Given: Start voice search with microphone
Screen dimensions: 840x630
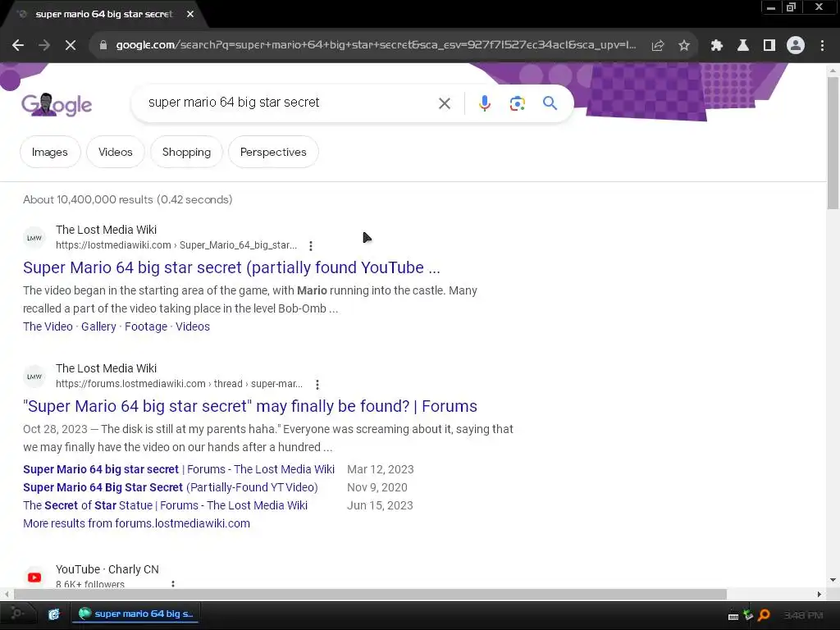Looking at the screenshot, I should click(x=484, y=103).
